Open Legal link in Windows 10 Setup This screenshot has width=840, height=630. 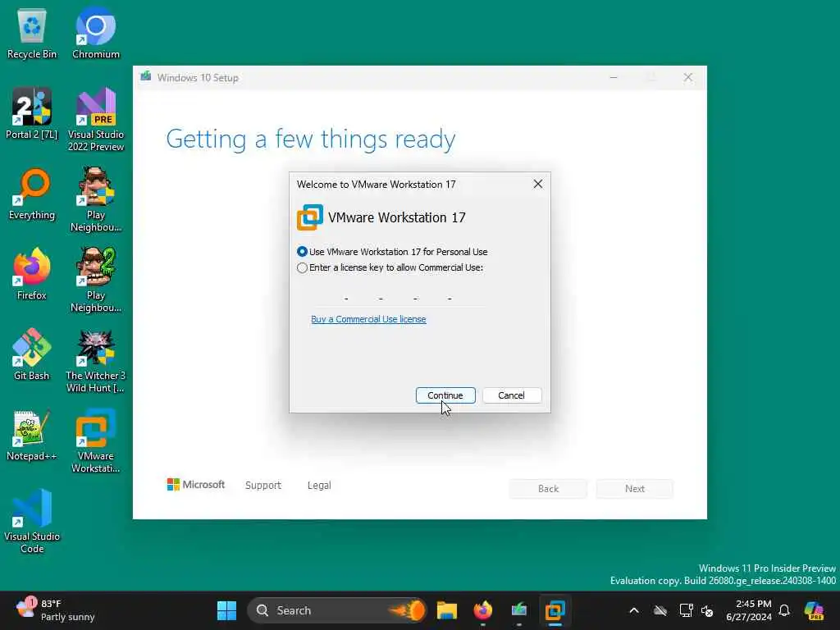pos(319,486)
